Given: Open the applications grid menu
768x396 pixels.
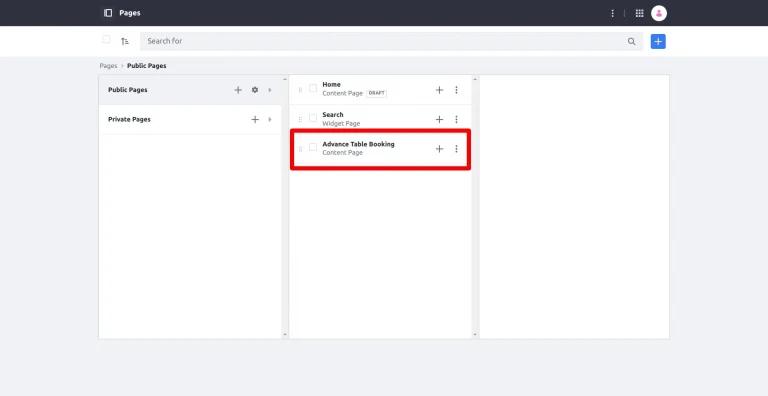Looking at the screenshot, I should click(639, 13).
